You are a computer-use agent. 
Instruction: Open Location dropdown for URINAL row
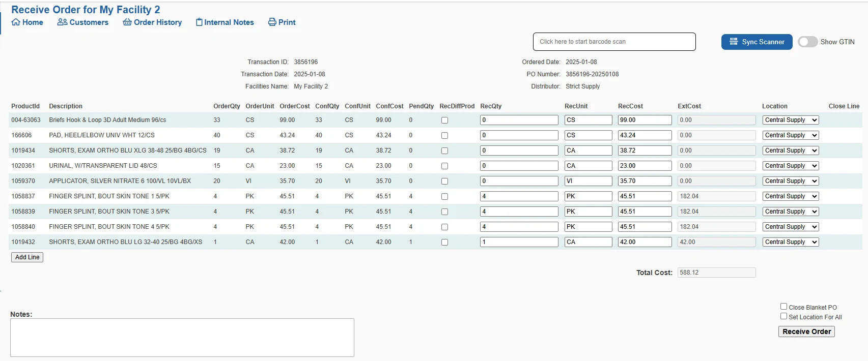pos(791,166)
